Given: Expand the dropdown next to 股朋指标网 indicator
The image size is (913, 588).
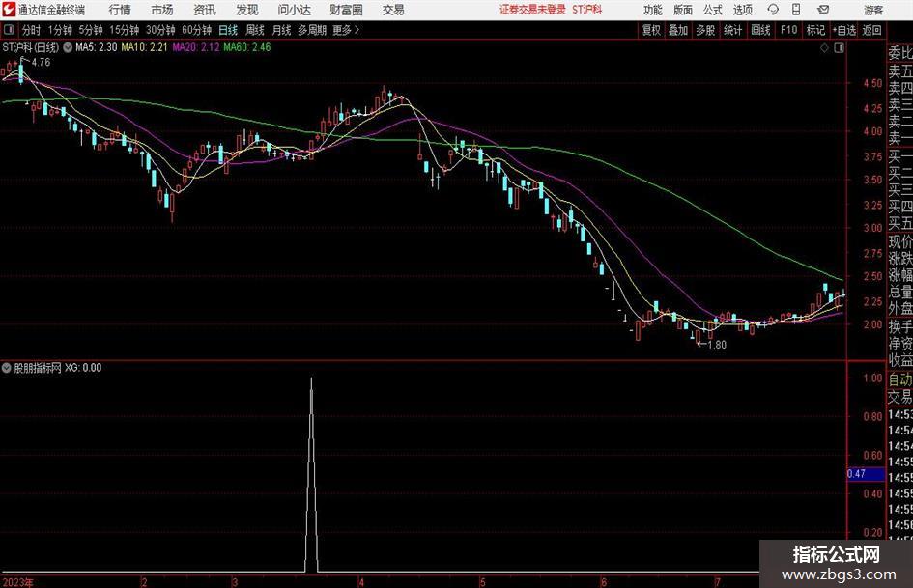Looking at the screenshot, I should coord(7,368).
